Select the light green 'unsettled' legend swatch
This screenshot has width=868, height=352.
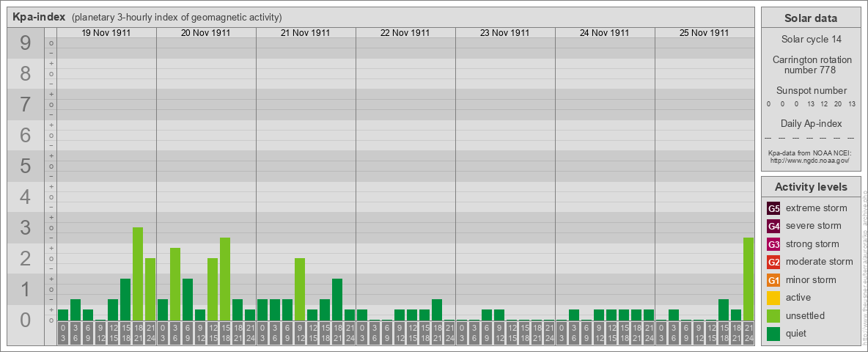(x=773, y=316)
